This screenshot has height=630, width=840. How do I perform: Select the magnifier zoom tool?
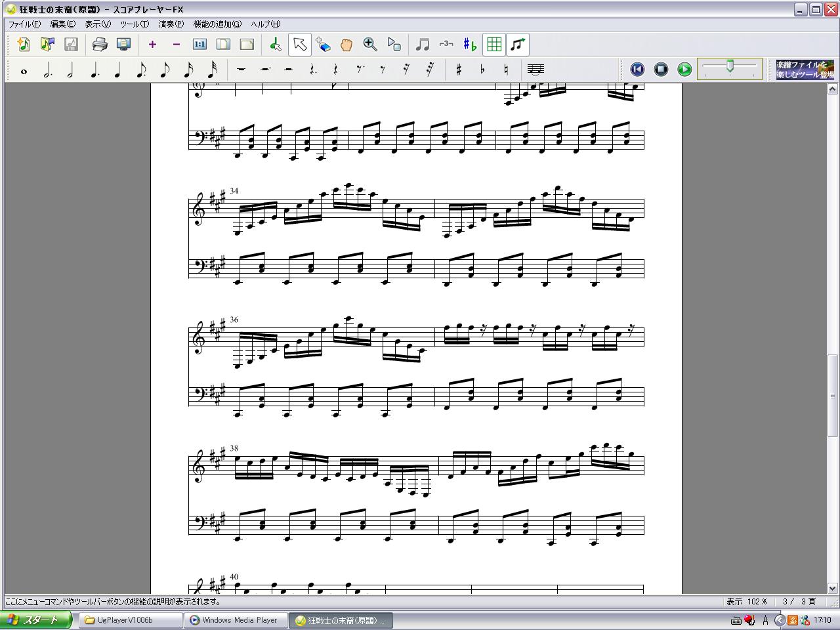(370, 45)
